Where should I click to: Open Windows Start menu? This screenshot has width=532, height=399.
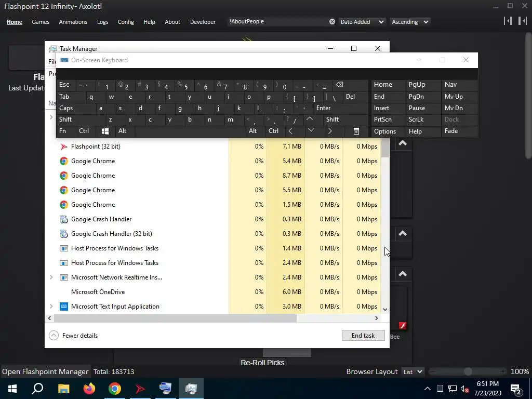pos(12,389)
